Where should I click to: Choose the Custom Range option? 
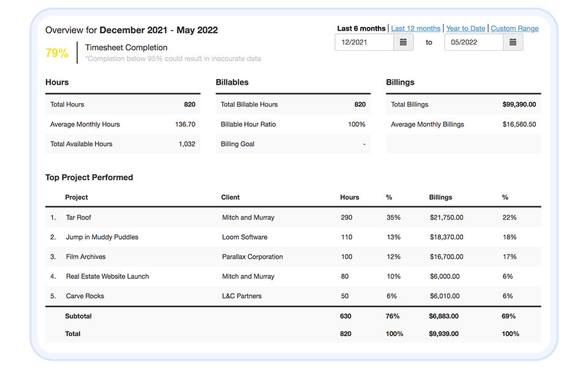point(514,28)
